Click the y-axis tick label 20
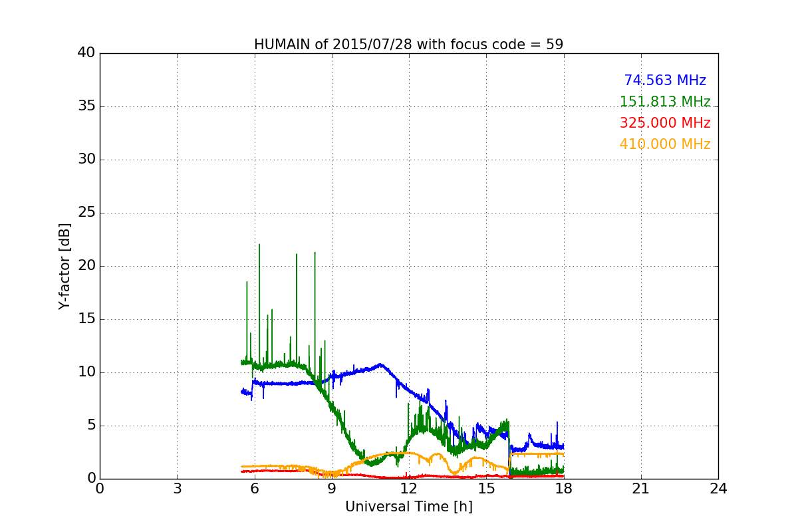The height and width of the screenshot is (532, 798). pyautogui.click(x=85, y=266)
